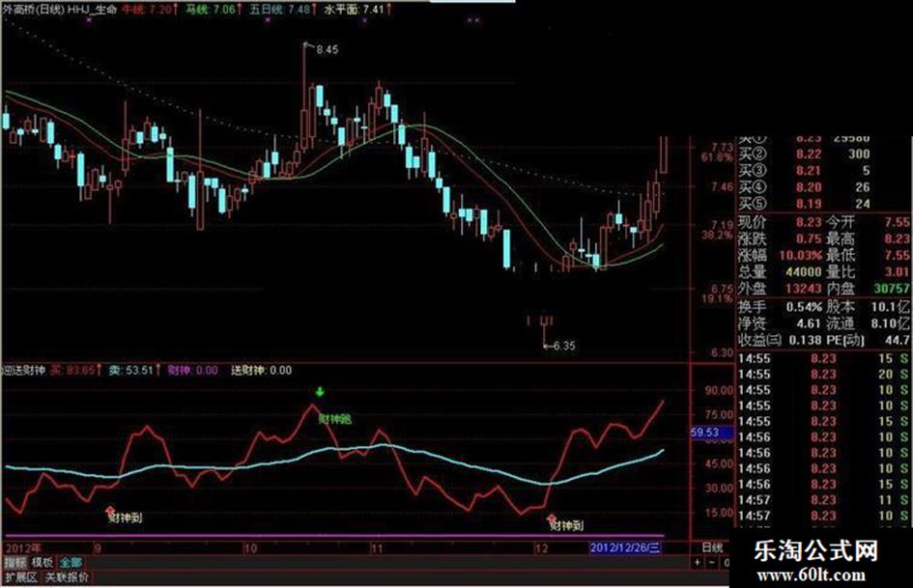913x588 pixels.
Task: Open the 关联报价 tab
Action: click(x=67, y=577)
